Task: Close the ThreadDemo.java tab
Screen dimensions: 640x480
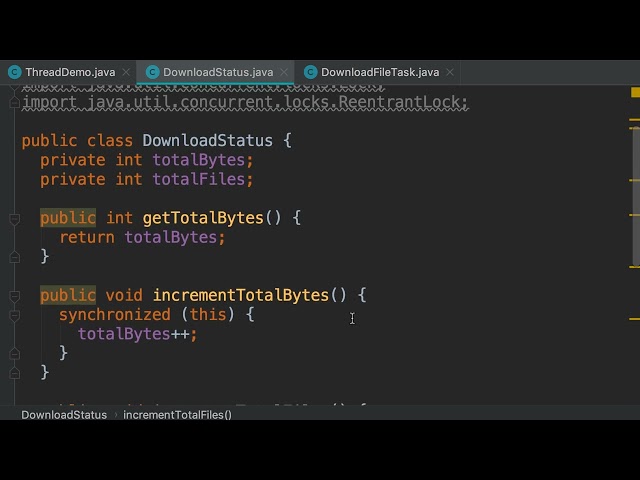Action: [x=126, y=72]
